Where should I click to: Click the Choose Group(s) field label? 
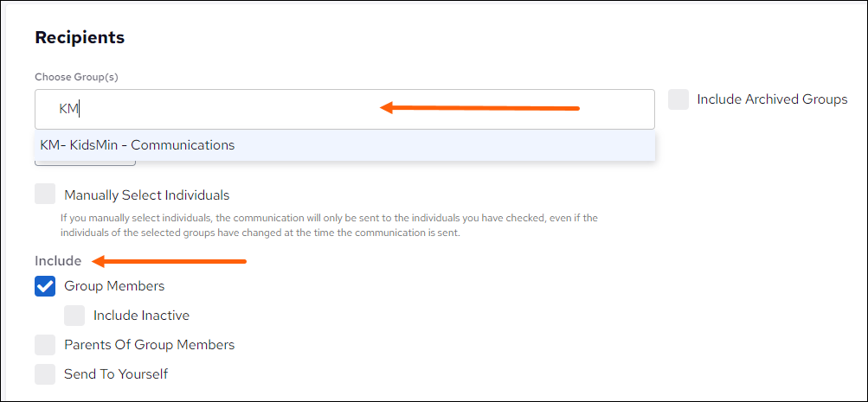(76, 77)
